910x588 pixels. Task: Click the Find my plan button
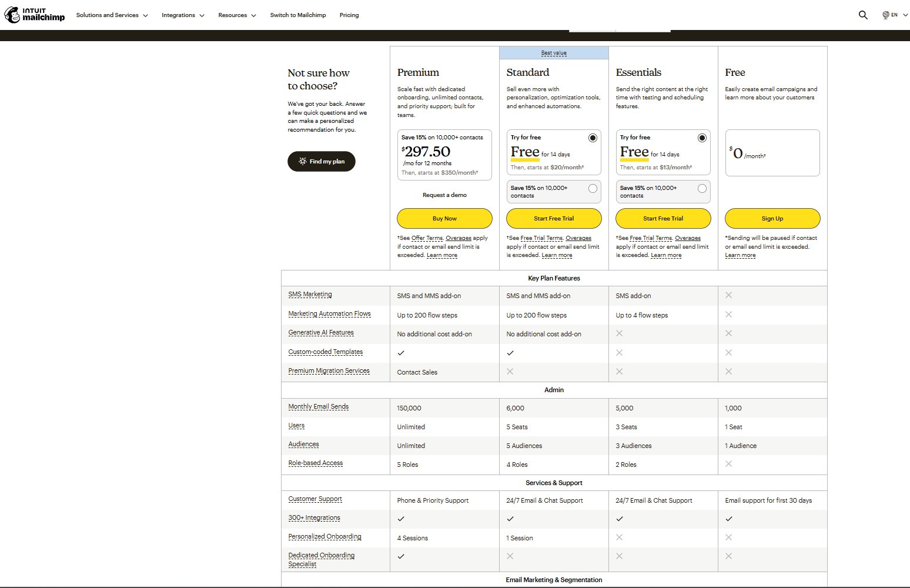tap(321, 161)
